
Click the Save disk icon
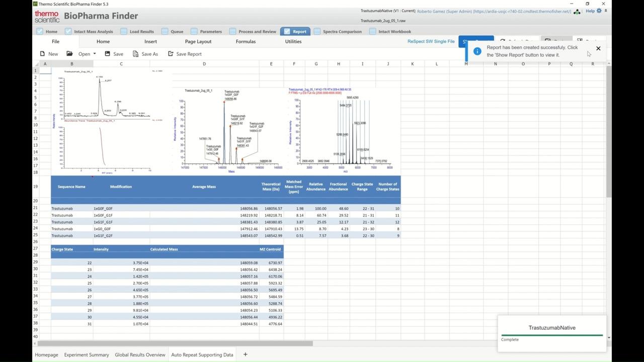point(107,54)
